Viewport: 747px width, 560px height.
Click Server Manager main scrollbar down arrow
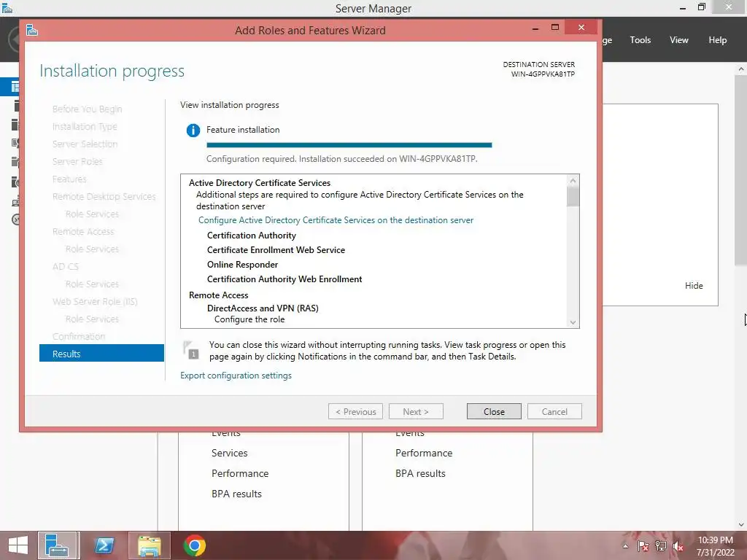741,524
